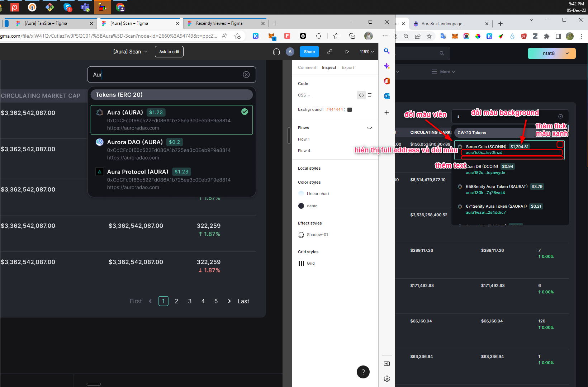Open Microsoft Teams from the taskbar
The image size is (588, 387).
pyautogui.click(x=85, y=7)
